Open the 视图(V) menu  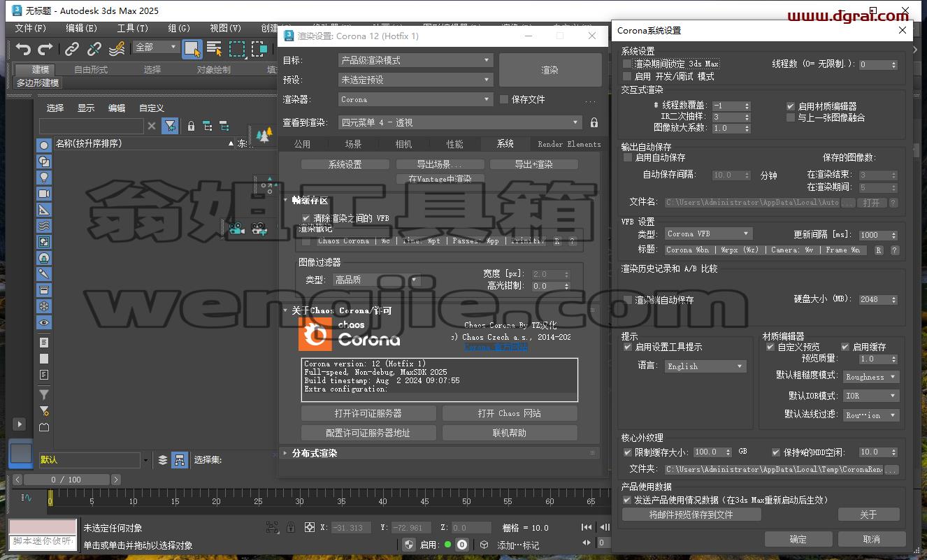click(x=225, y=28)
